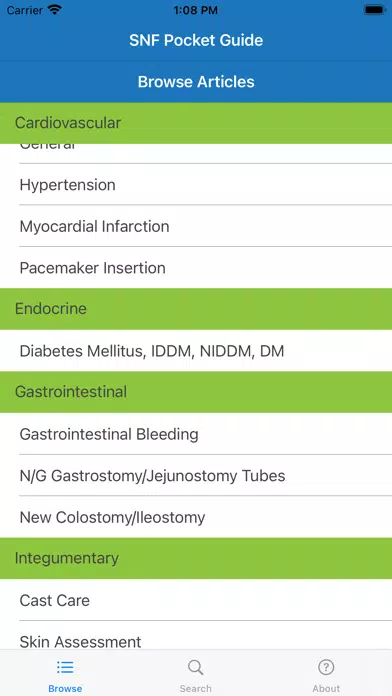
Task: Open the Myocardial Infarction article
Action: click(x=196, y=226)
